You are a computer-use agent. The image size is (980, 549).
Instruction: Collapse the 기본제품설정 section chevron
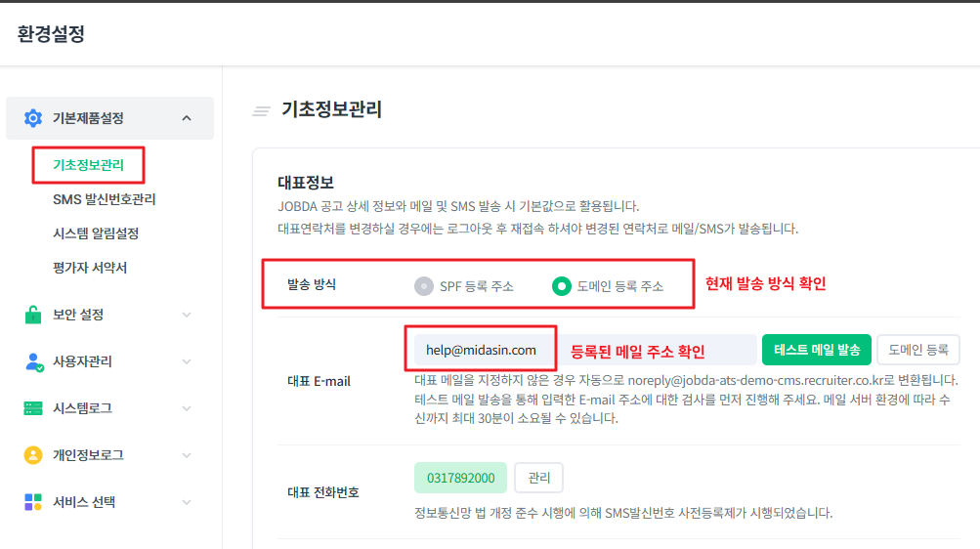click(187, 118)
